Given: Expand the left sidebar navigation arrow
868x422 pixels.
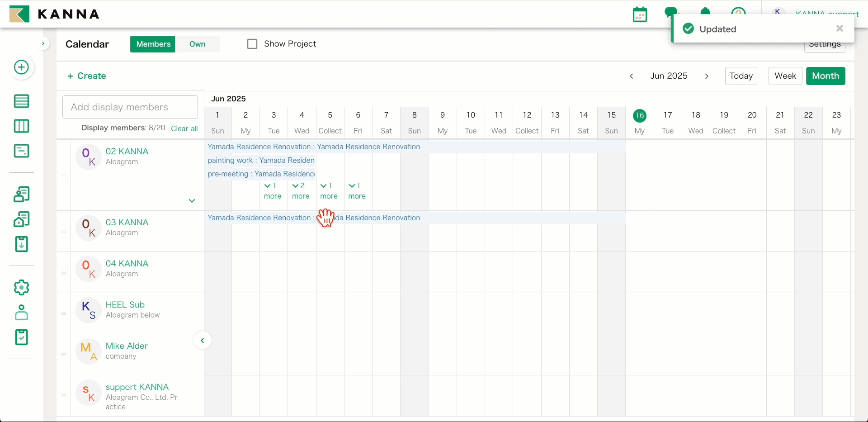Looking at the screenshot, I should point(43,44).
